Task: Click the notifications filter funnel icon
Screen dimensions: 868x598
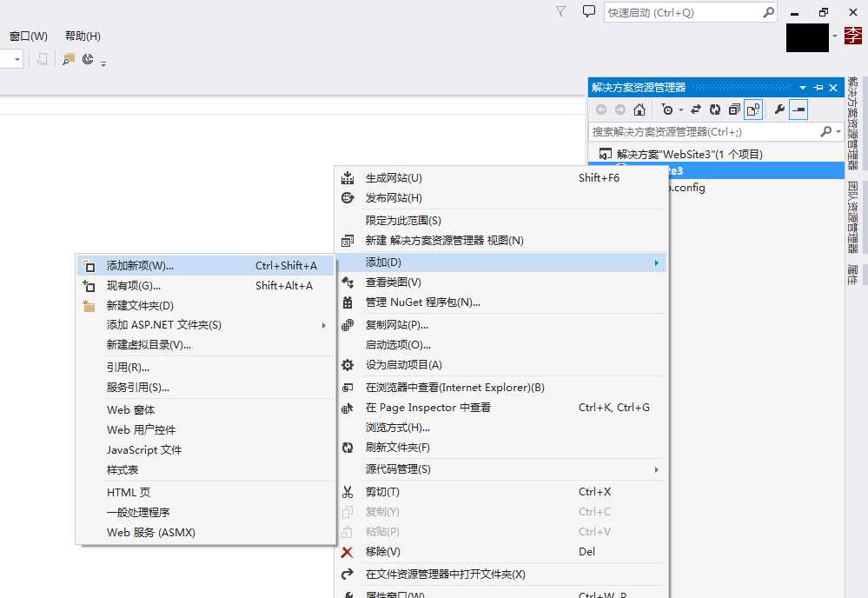Action: [560, 11]
